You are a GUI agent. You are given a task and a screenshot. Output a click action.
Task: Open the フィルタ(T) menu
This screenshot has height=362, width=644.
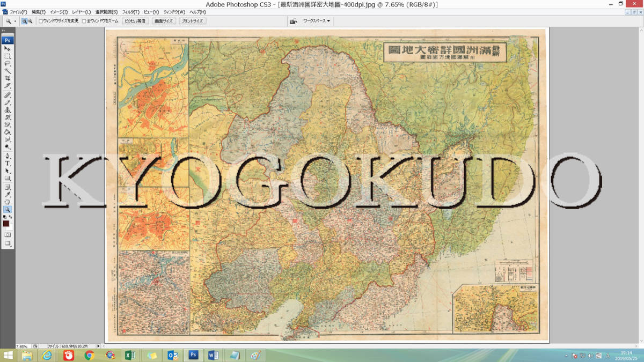pyautogui.click(x=131, y=12)
